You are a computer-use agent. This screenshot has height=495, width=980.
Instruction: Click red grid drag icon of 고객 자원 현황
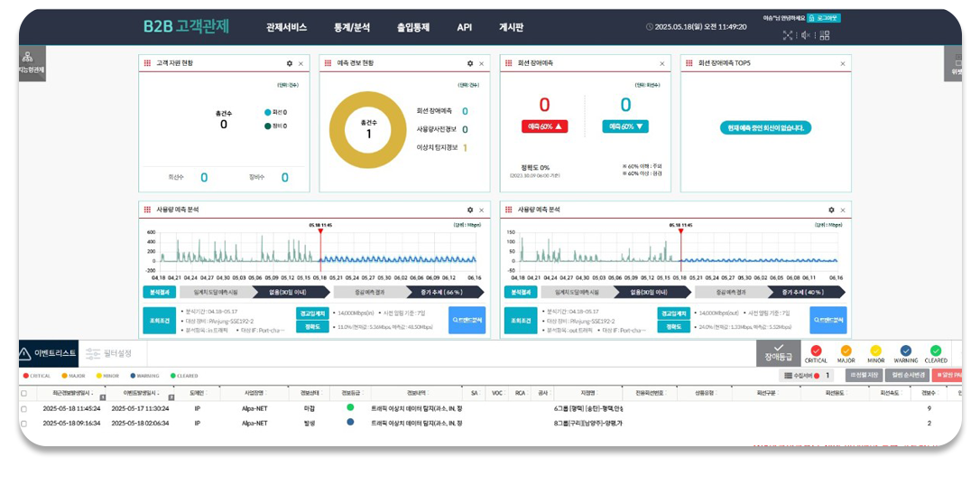pos(147,63)
